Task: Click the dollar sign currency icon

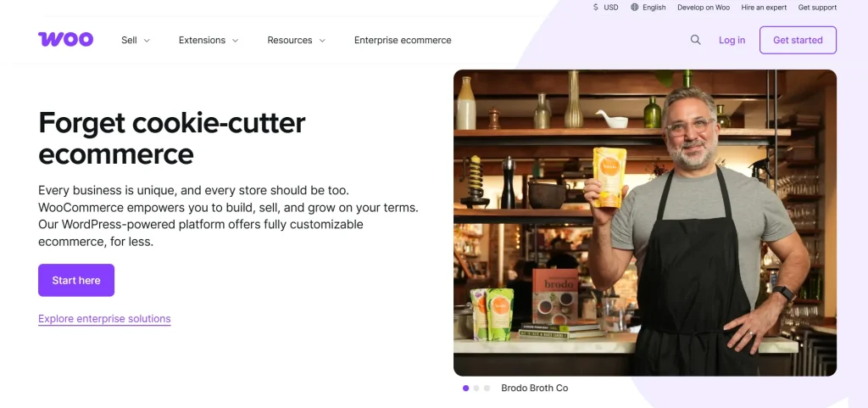Action: tap(595, 7)
